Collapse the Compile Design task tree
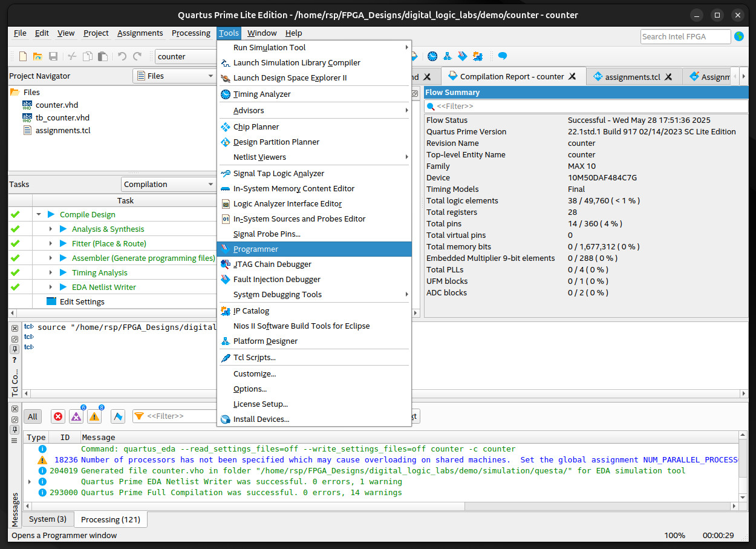 pos(39,214)
